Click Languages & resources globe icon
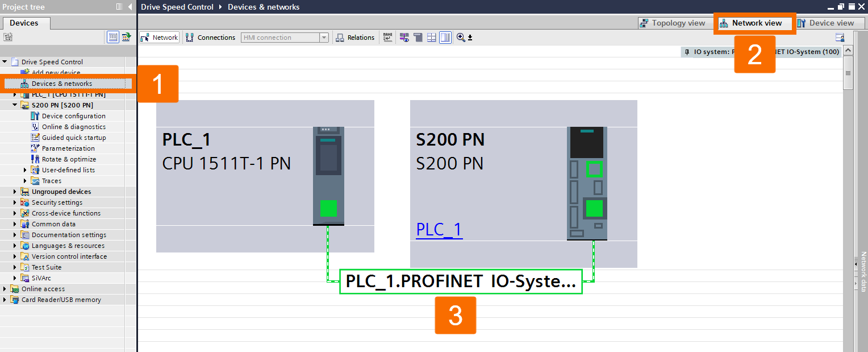The image size is (868, 352). (25, 246)
